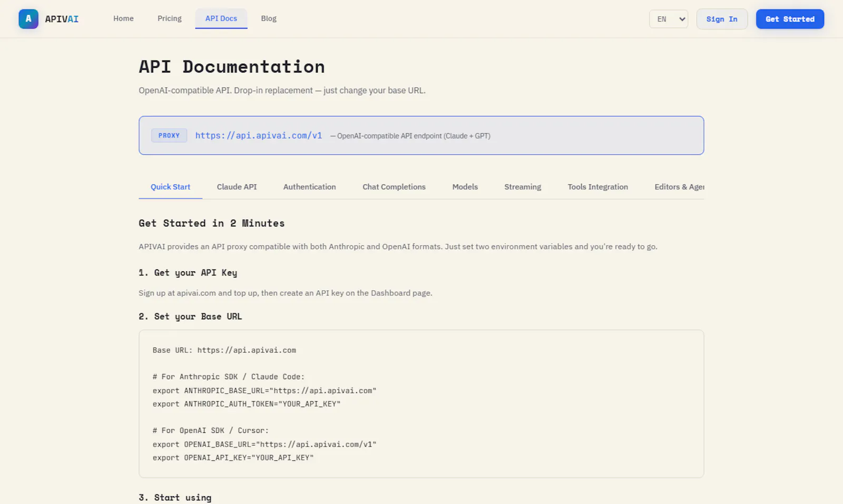Open the Claude API tab
The image size is (843, 504).
click(x=237, y=187)
